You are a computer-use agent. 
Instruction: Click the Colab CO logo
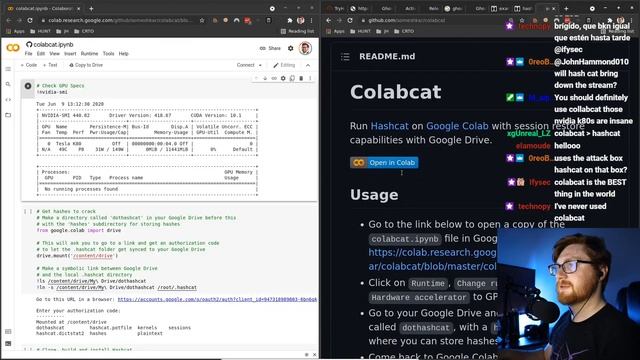click(x=13, y=48)
